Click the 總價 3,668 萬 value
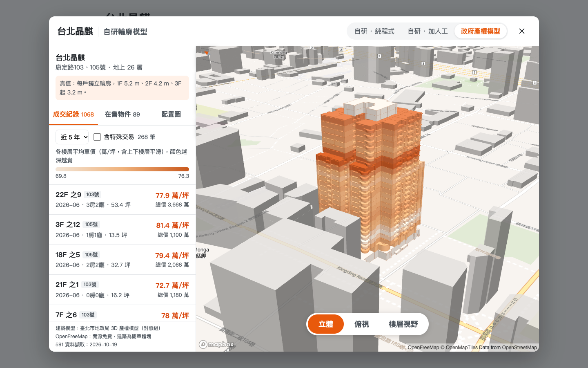Image resolution: width=588 pixels, height=368 pixels. pos(172,205)
